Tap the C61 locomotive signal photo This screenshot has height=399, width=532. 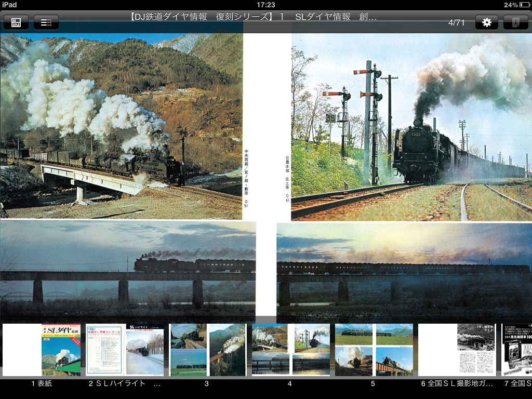(411, 127)
